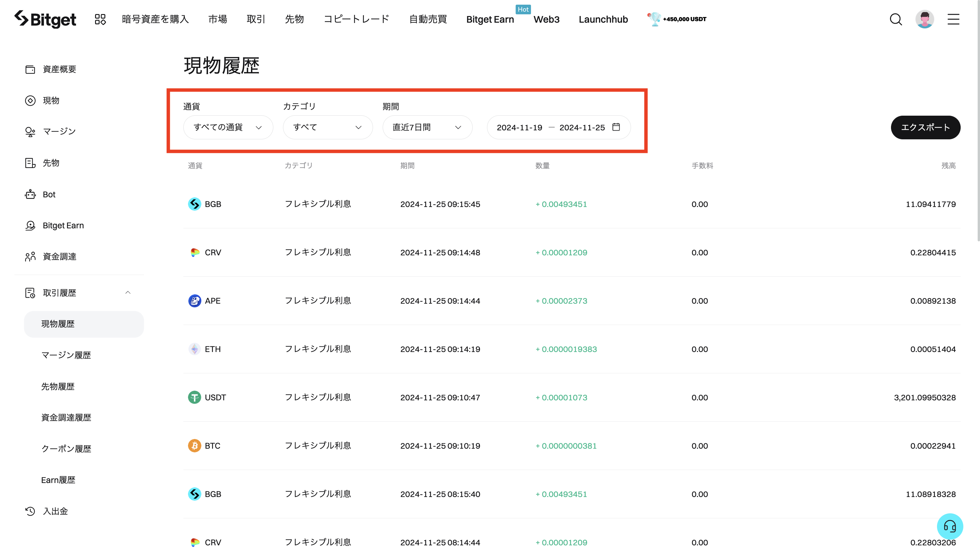This screenshot has width=980, height=552.
Task: Expand the 期間 dropdown selector
Action: pos(427,127)
